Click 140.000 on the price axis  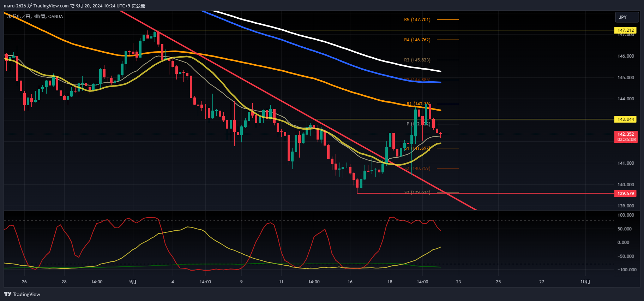click(626, 185)
